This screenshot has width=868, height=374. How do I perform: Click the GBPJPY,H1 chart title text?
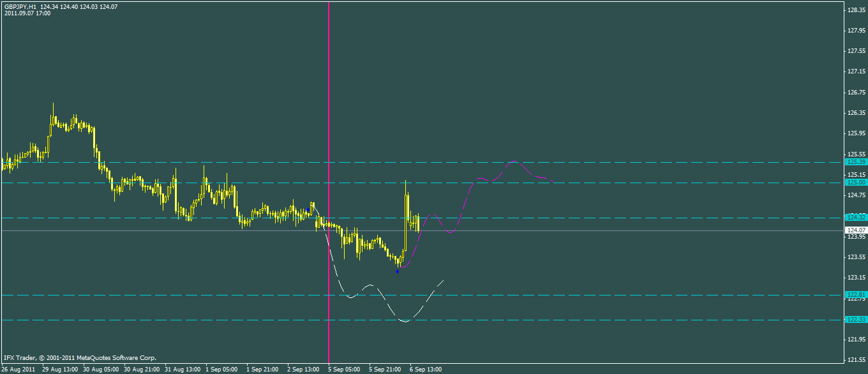19,6
